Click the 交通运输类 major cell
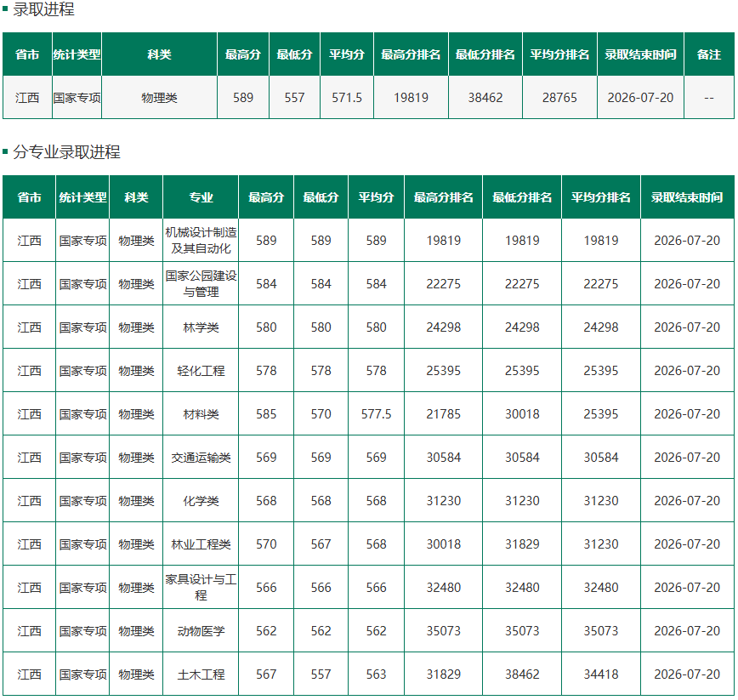The width and height of the screenshot is (738, 700). 201,457
